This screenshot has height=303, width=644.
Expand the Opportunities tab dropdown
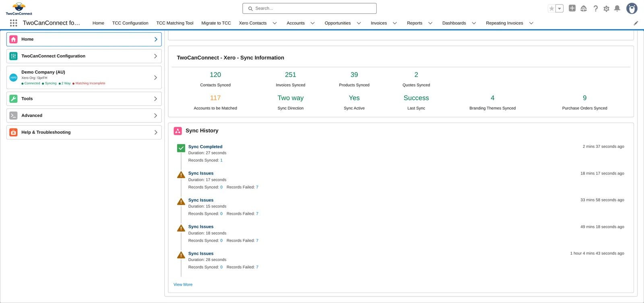[359, 23]
